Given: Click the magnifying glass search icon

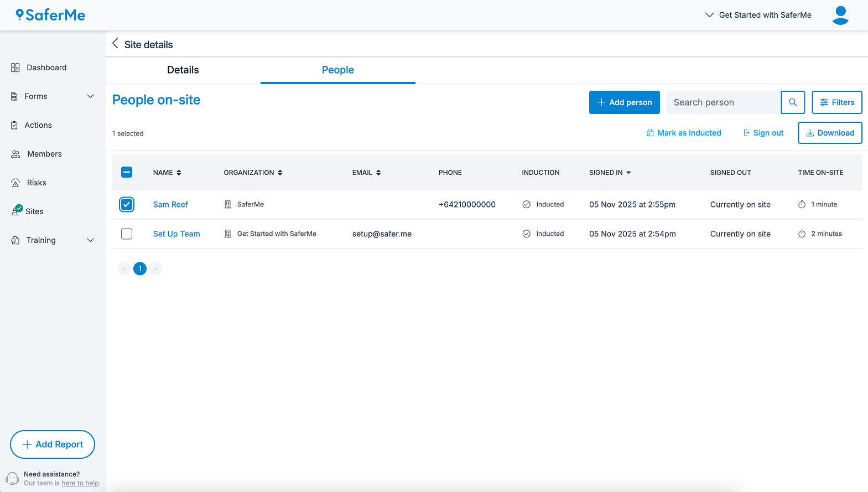Looking at the screenshot, I should (x=792, y=102).
